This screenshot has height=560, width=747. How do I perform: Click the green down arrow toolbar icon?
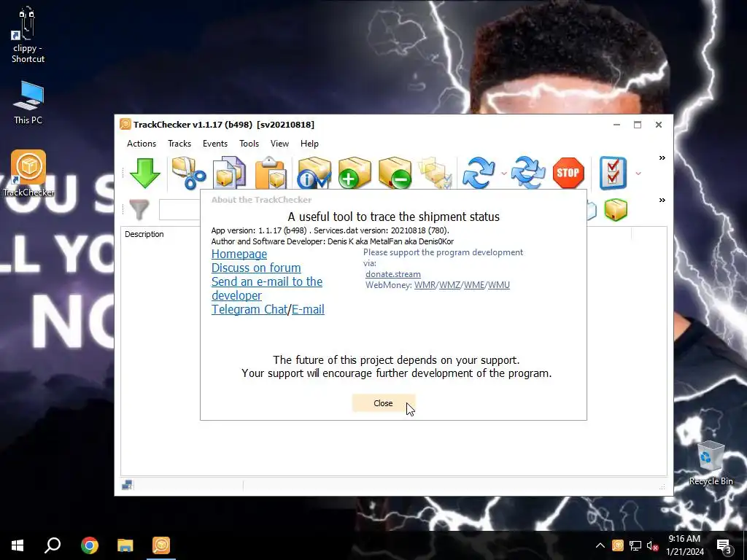click(145, 173)
